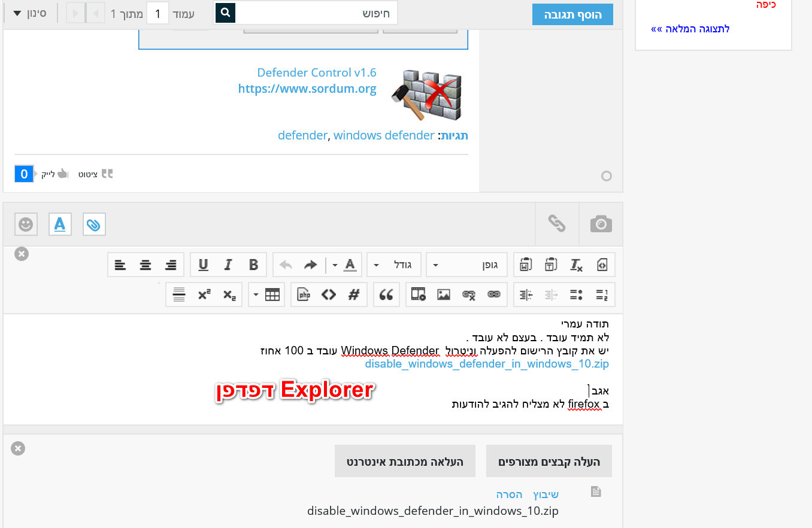Open the smiley emoji picker

point(26,224)
